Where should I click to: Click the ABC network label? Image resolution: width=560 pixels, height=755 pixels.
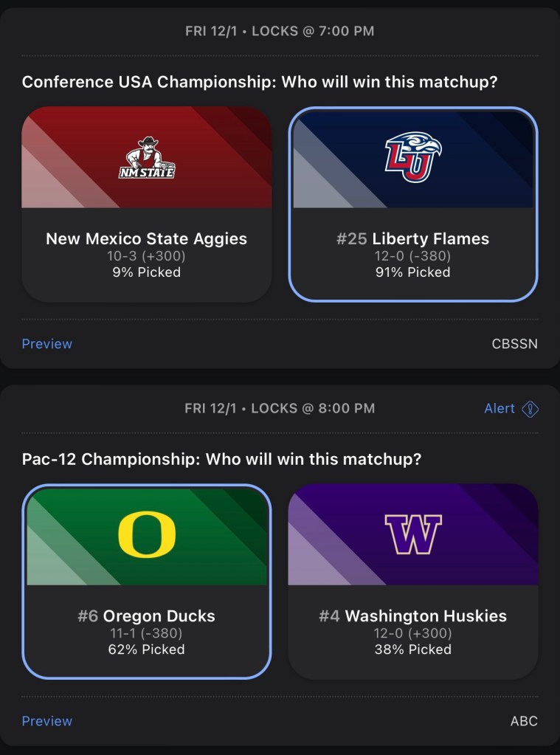pyautogui.click(x=524, y=721)
